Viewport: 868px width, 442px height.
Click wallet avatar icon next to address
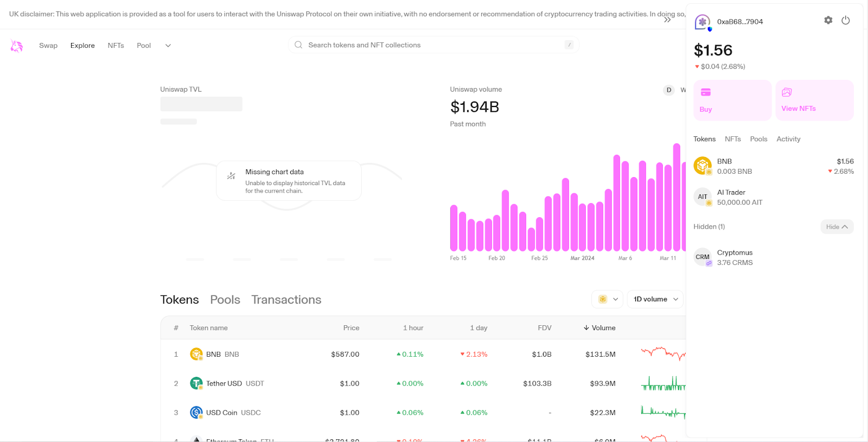pyautogui.click(x=703, y=22)
